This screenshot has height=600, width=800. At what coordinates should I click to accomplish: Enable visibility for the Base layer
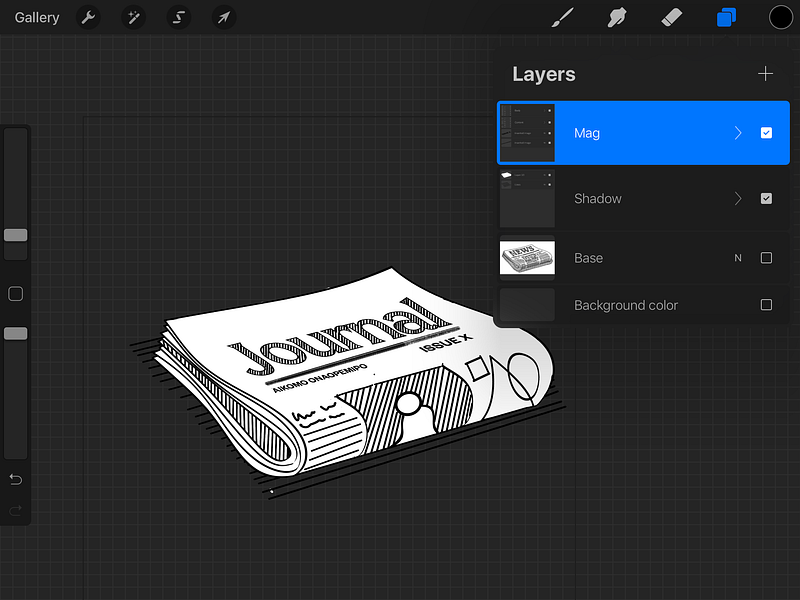coord(766,257)
